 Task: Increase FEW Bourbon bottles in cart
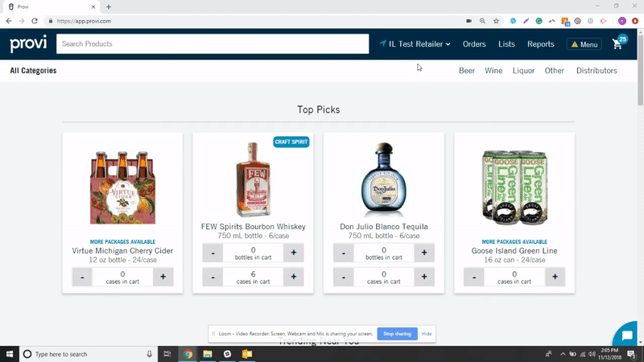click(294, 253)
